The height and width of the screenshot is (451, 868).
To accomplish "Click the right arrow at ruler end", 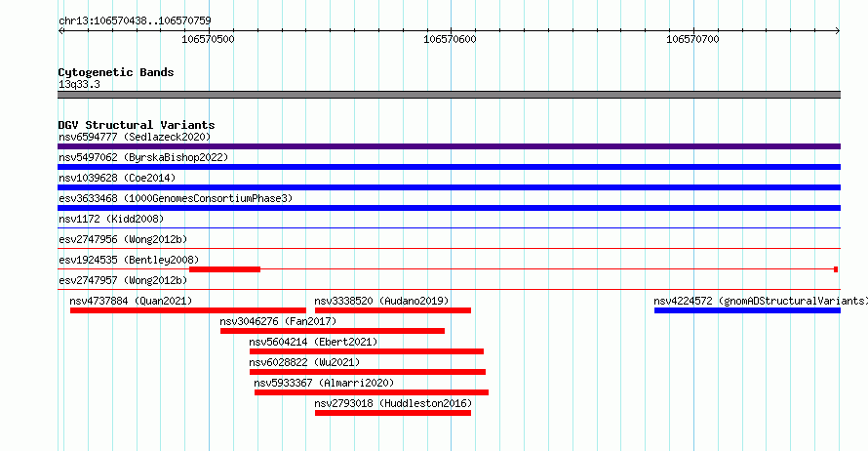I will (x=838, y=30).
